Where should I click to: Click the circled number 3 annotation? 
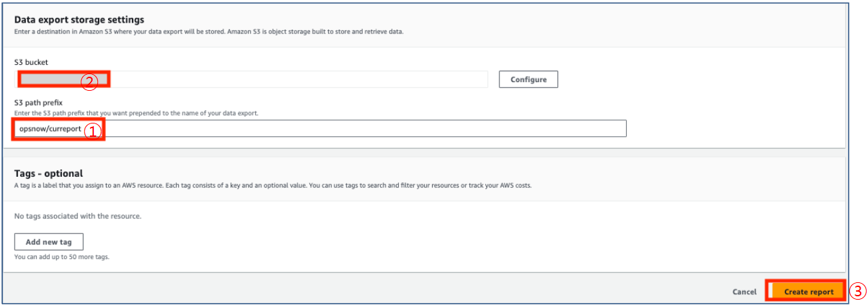point(857,291)
